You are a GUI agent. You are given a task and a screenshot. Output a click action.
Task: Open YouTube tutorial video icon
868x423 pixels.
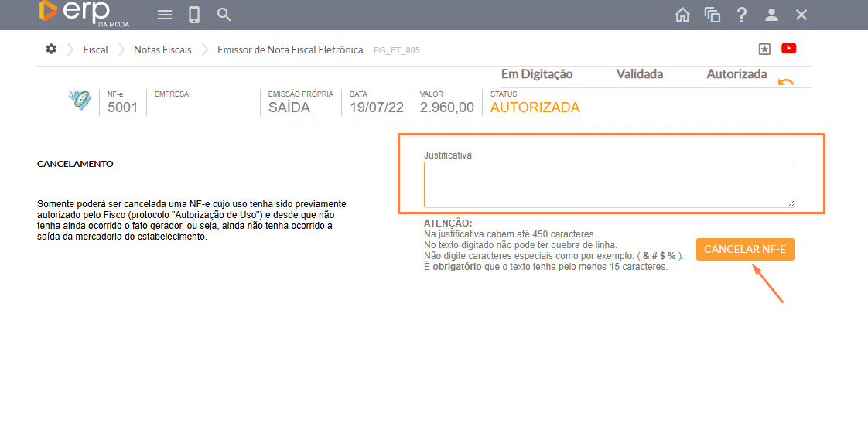coord(788,49)
